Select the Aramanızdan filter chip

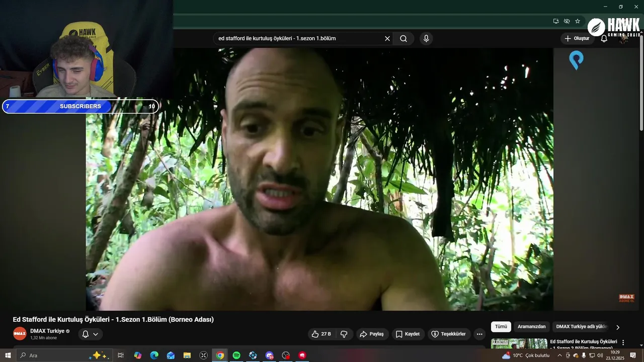(532, 327)
